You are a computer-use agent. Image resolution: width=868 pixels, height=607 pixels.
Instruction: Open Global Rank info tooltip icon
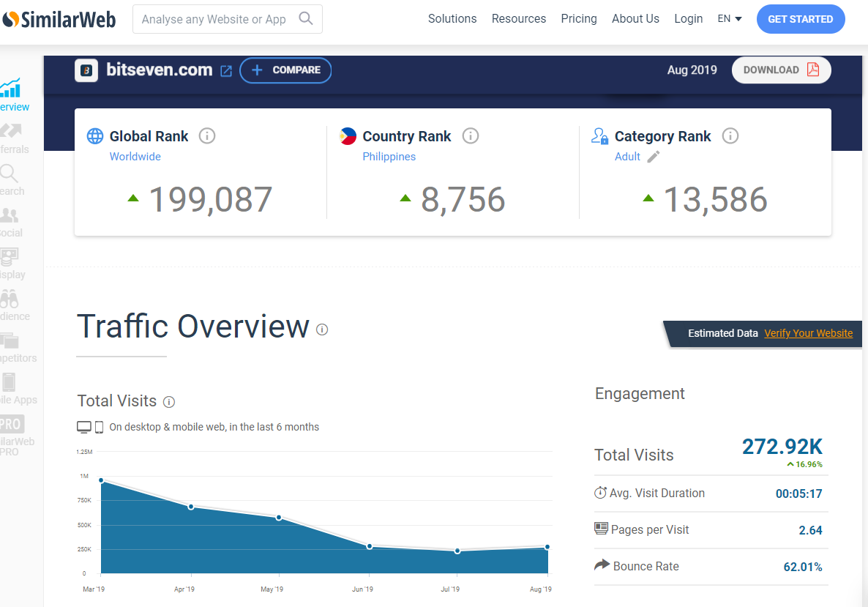(x=207, y=135)
